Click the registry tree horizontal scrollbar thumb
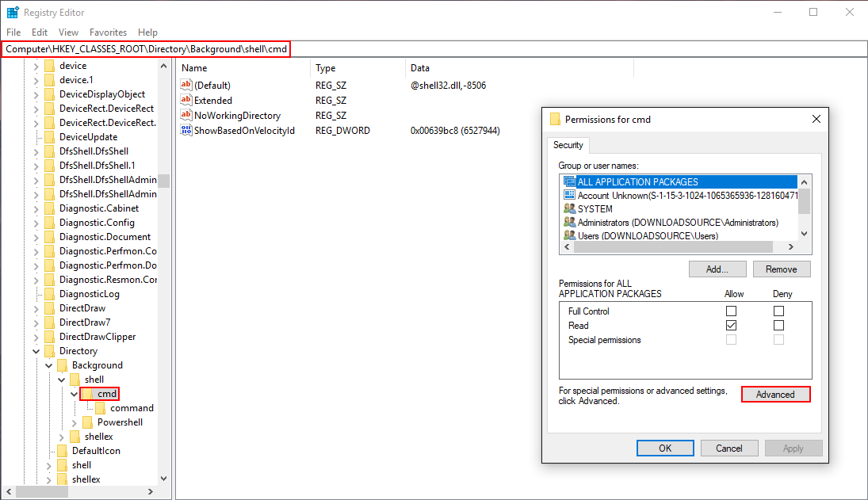This screenshot has width=868, height=500. (x=42, y=491)
